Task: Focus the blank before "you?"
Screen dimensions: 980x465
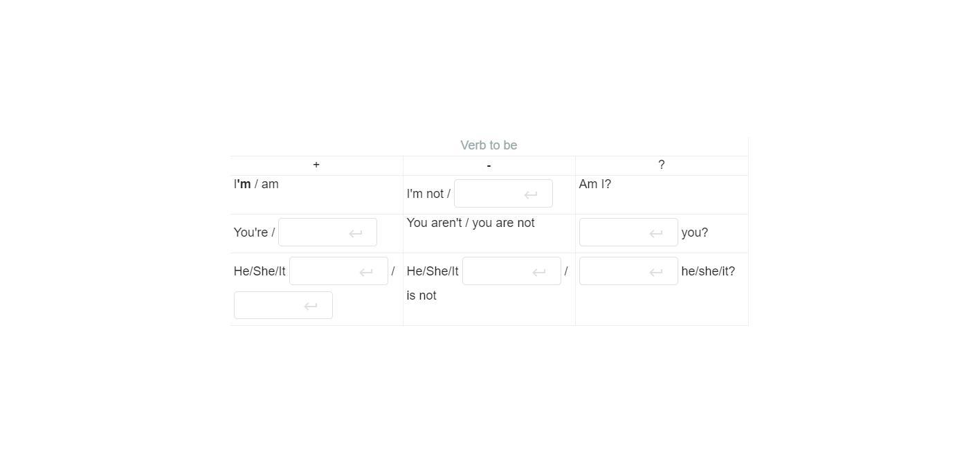Action: [615, 232]
